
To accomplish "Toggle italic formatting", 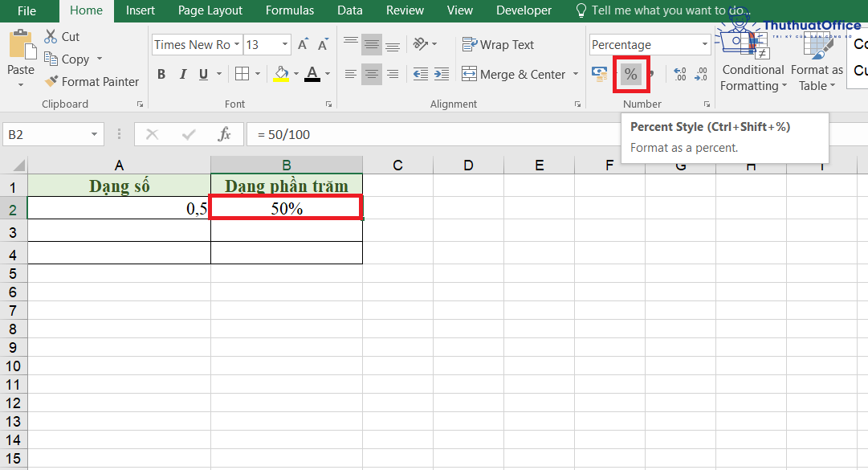I will point(183,73).
